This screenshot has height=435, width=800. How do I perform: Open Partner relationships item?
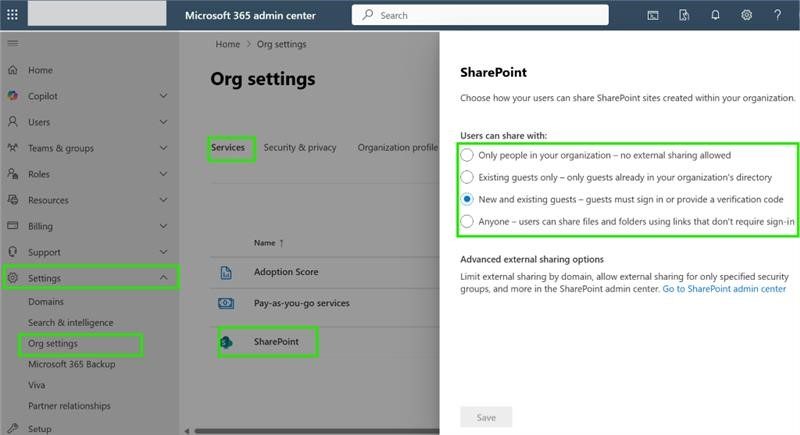[69, 406]
